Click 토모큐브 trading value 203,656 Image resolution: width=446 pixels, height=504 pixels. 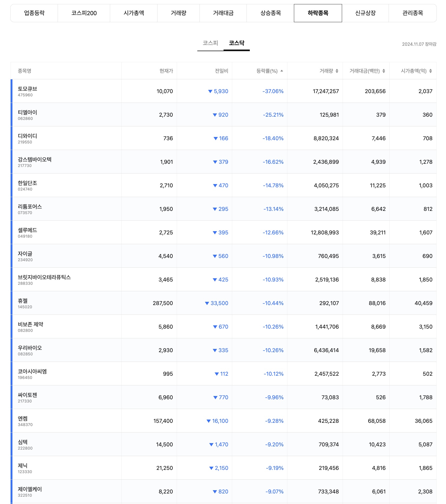coord(375,91)
